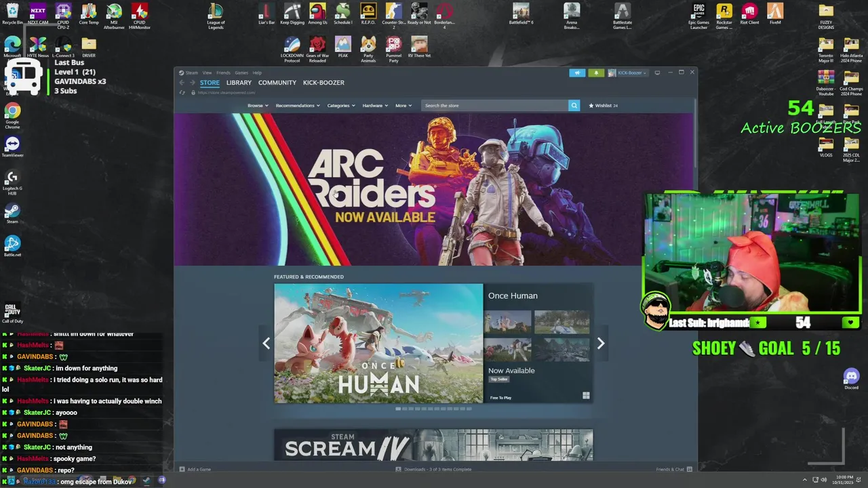The width and height of the screenshot is (868, 488).
Task: Open Downloads status at bottom
Action: coord(434,469)
